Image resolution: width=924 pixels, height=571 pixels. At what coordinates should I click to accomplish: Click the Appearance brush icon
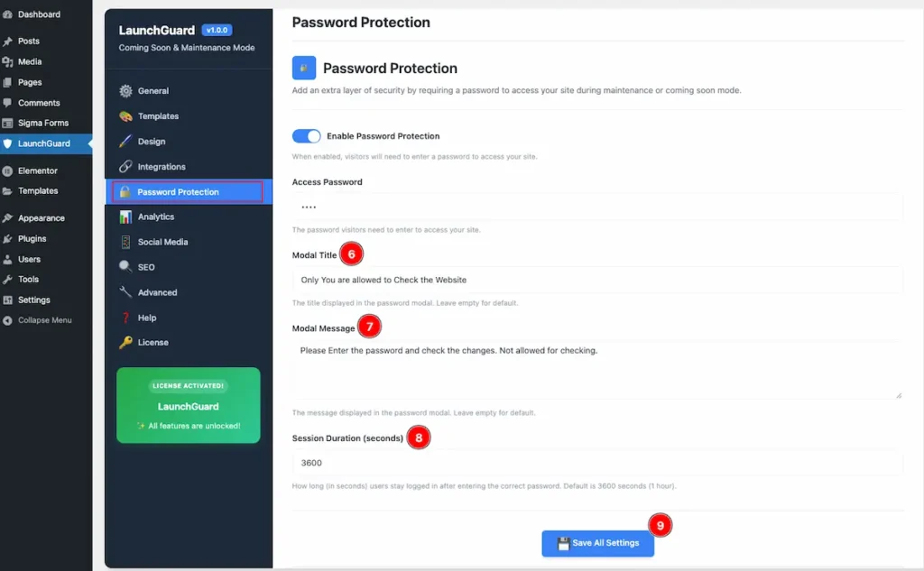pyautogui.click(x=7, y=218)
